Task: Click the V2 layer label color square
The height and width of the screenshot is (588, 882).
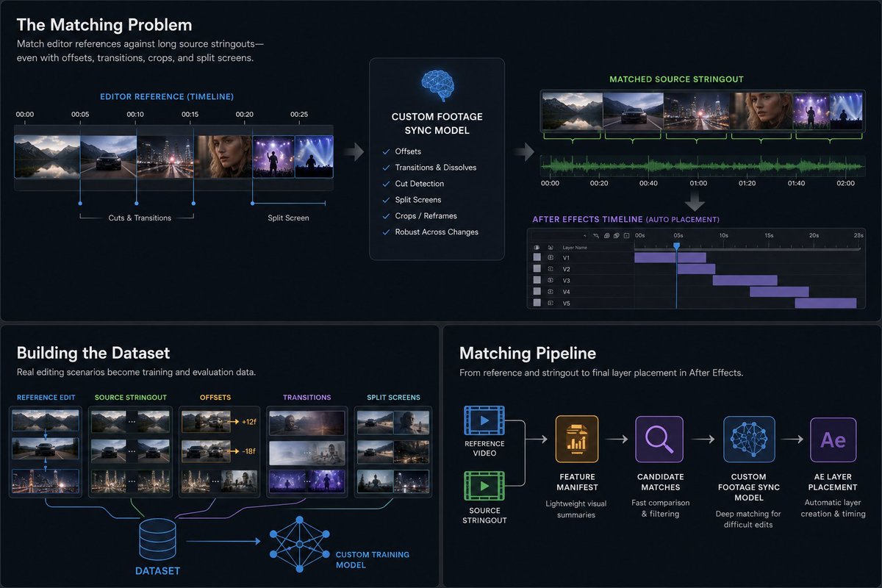Action: (537, 269)
